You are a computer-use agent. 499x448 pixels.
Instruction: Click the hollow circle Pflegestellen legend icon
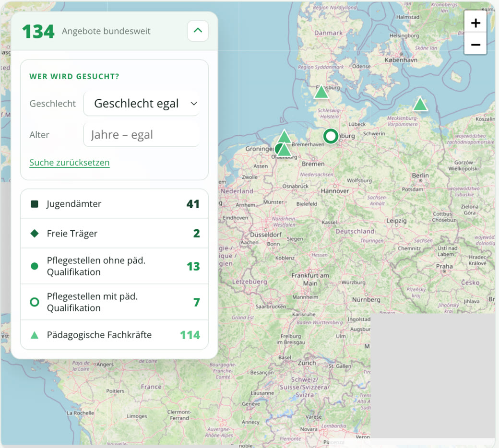click(x=35, y=302)
